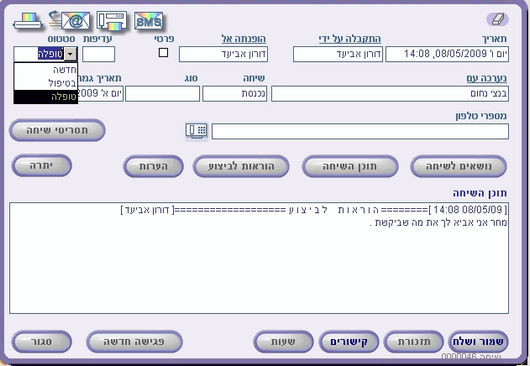Select טופלה in status list

[x=46, y=97]
